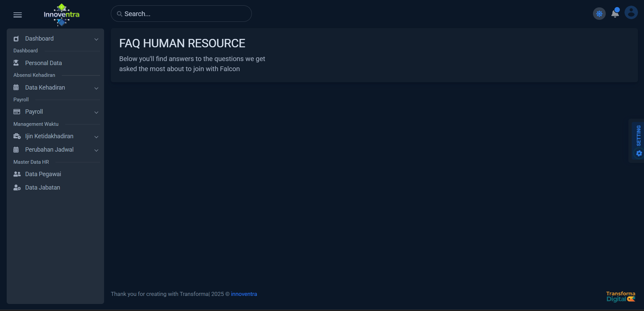Toggle light/dark theme with sun button
644x311 pixels.
click(599, 14)
